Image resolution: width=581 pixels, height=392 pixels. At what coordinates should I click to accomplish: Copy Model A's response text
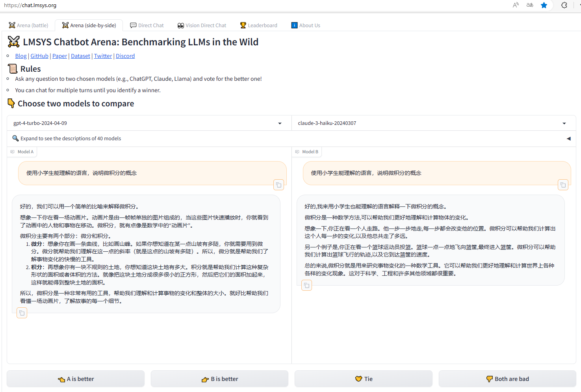point(22,313)
